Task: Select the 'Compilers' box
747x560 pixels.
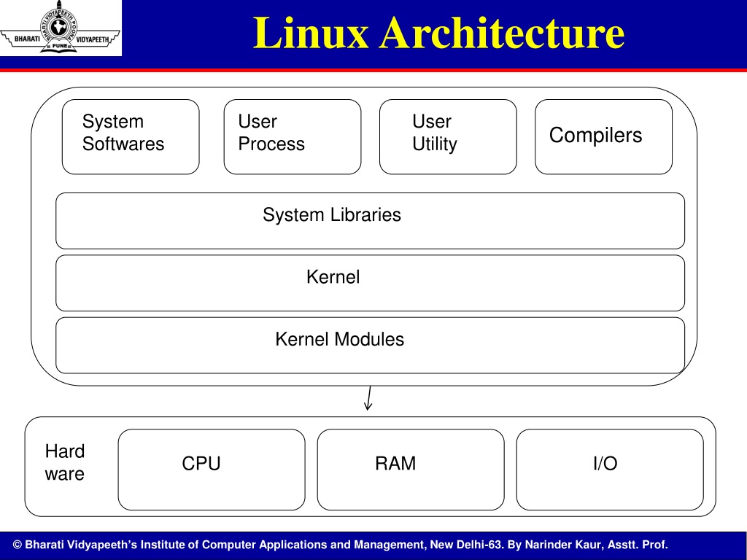Action: [x=603, y=136]
